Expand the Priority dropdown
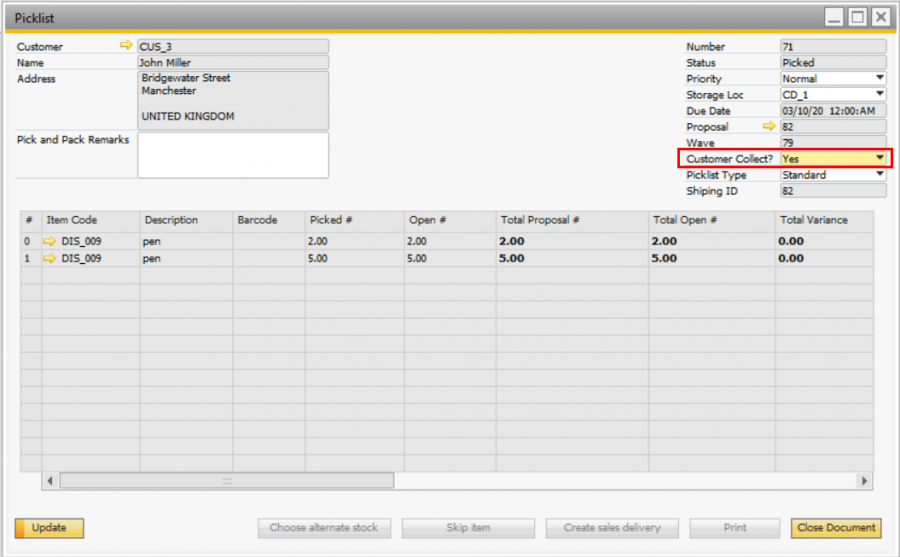This screenshot has height=557, width=900. [880, 78]
